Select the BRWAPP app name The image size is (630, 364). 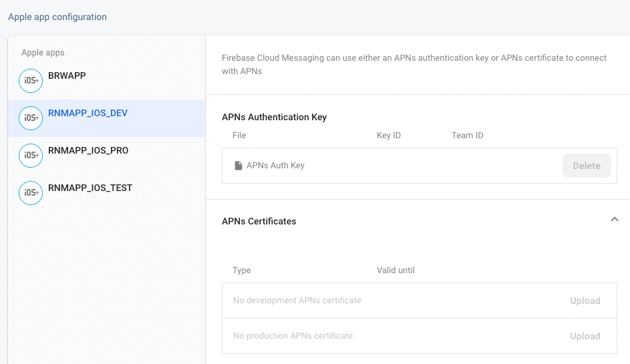tap(67, 76)
